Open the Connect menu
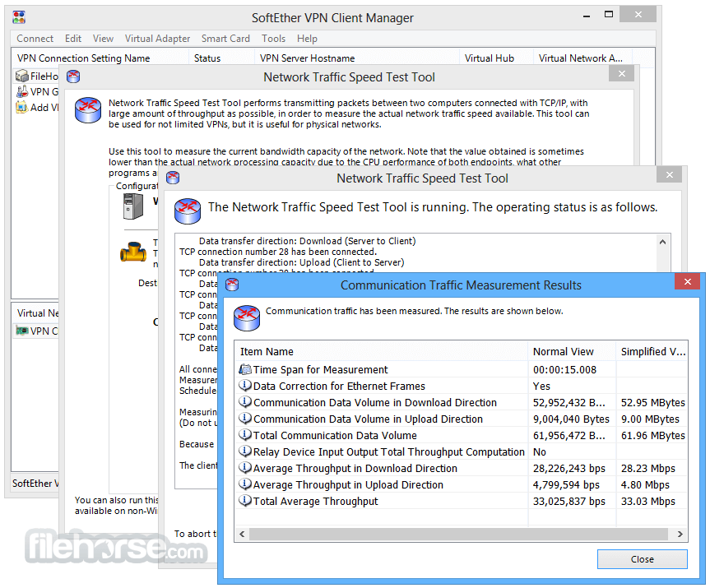The image size is (710, 588). click(35, 39)
